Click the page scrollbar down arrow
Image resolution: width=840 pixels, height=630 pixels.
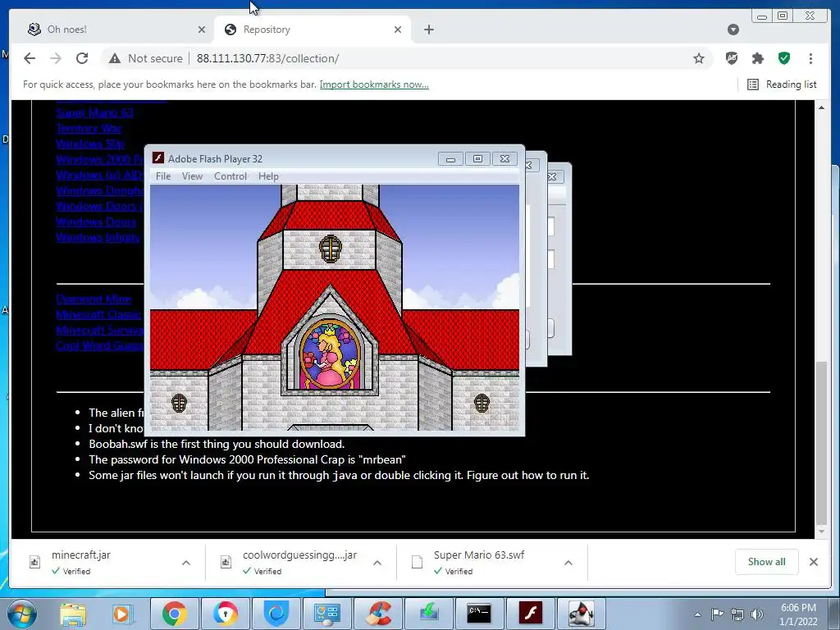tap(821, 532)
